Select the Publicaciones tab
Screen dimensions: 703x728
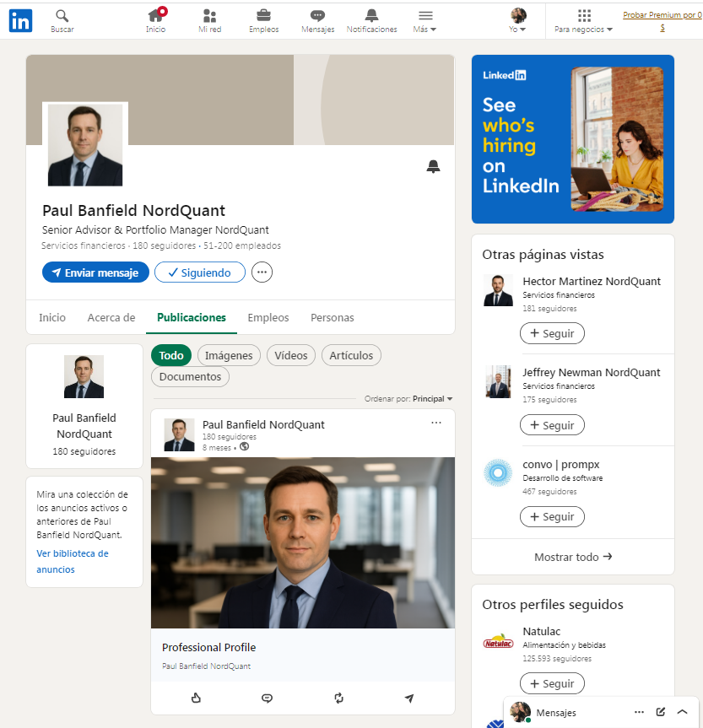(192, 317)
